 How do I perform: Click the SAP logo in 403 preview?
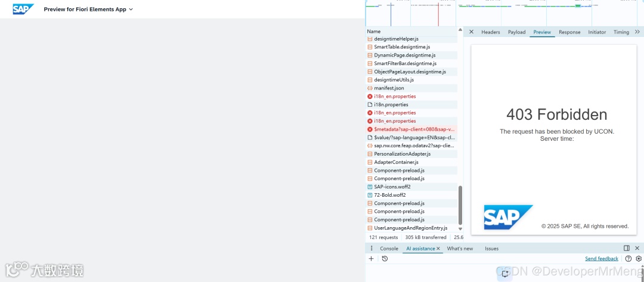[508, 217]
